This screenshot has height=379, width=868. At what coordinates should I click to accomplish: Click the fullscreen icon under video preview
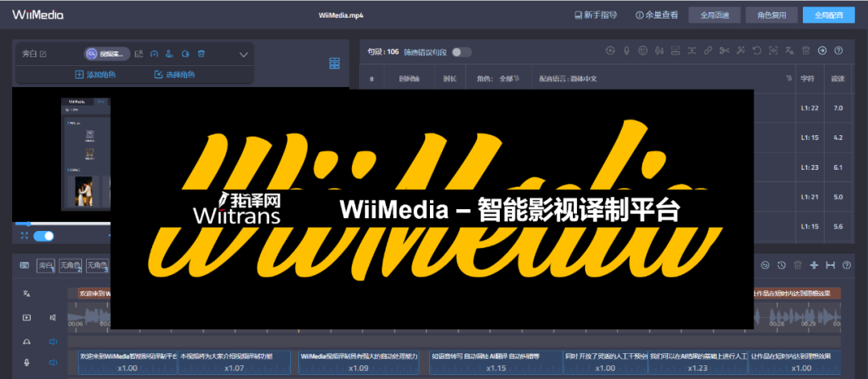(x=24, y=236)
